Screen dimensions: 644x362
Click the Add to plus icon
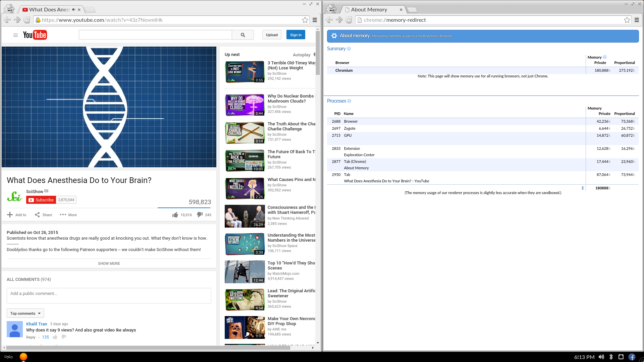[10, 215]
